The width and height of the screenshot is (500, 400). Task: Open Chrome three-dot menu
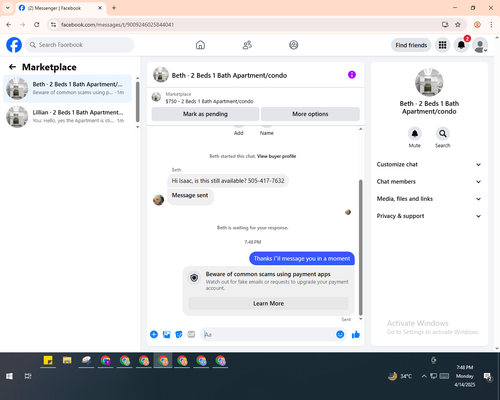pyautogui.click(x=491, y=25)
